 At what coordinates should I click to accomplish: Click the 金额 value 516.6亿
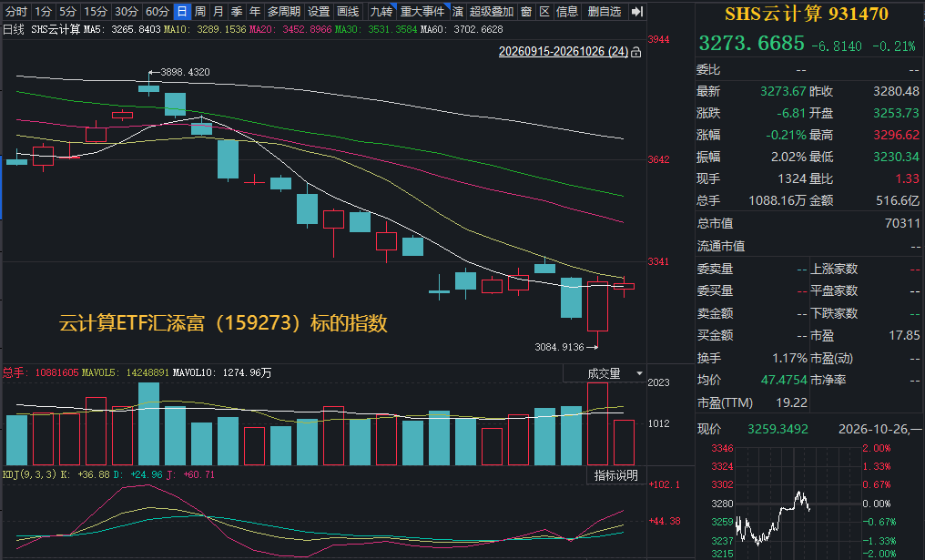tap(898, 200)
